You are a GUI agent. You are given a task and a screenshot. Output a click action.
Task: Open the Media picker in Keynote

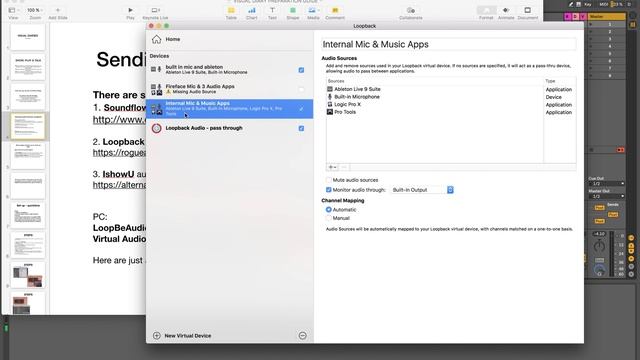pyautogui.click(x=313, y=13)
